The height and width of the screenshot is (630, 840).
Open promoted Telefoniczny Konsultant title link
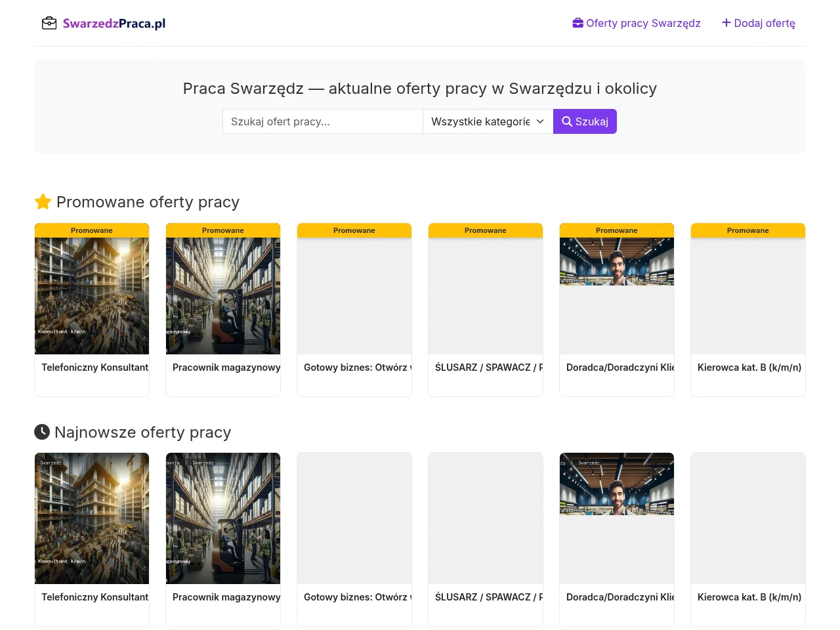point(95,367)
